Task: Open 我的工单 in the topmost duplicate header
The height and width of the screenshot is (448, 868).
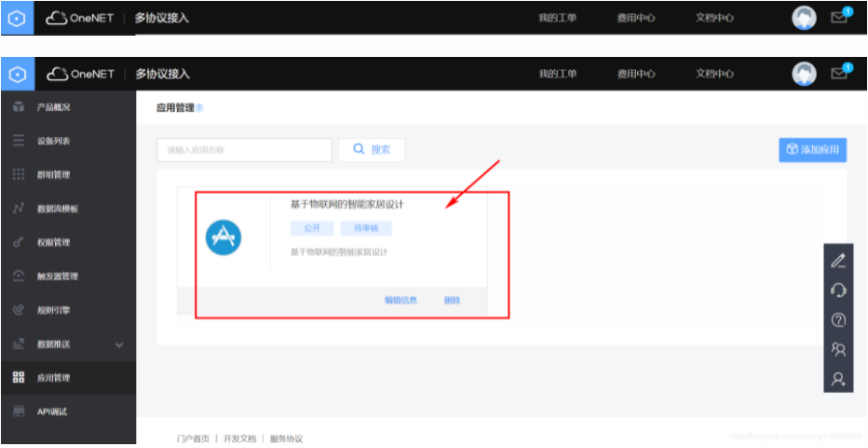Action: click(x=558, y=17)
